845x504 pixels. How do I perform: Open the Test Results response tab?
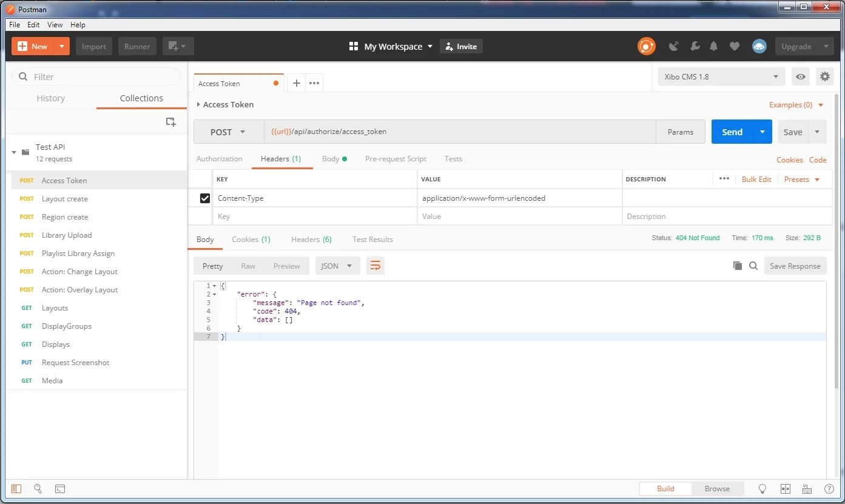pos(372,239)
